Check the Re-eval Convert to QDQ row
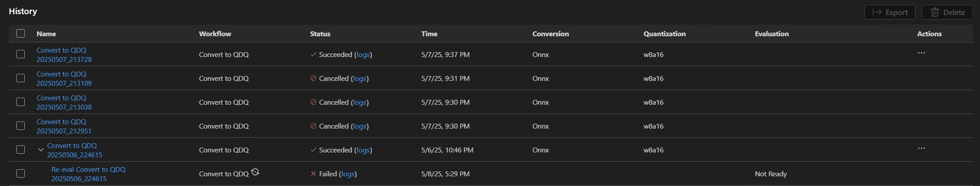This screenshot has height=186, width=980. (x=20, y=174)
